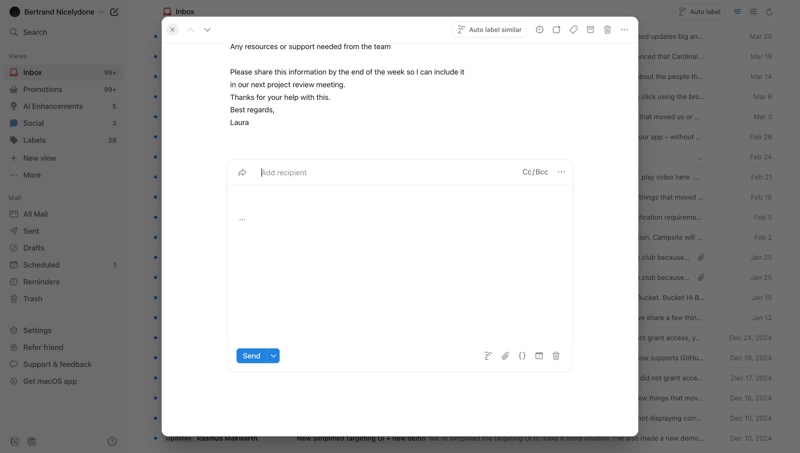Open email in new window icon
This screenshot has width=800, height=453.
[556, 30]
